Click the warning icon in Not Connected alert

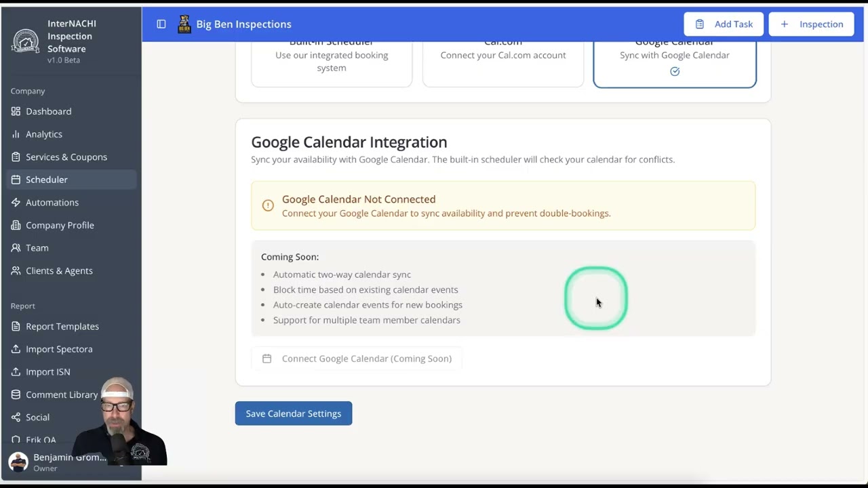coord(268,205)
